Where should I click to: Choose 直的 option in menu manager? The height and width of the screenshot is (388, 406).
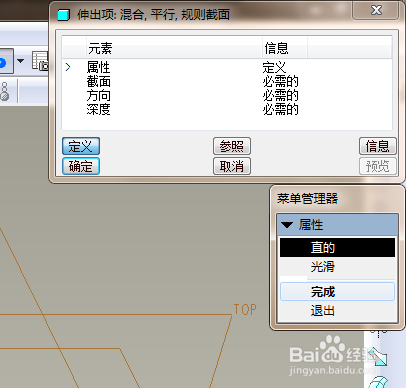[x=337, y=247]
